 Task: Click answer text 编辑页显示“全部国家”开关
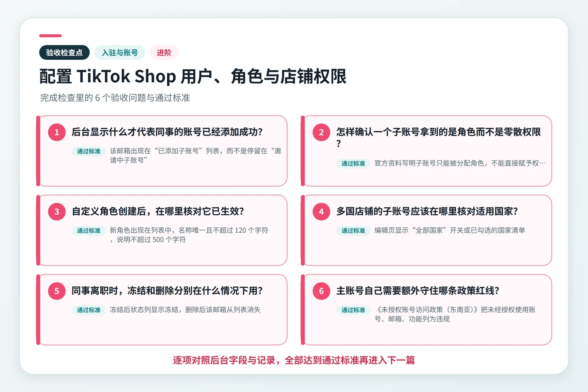419,230
